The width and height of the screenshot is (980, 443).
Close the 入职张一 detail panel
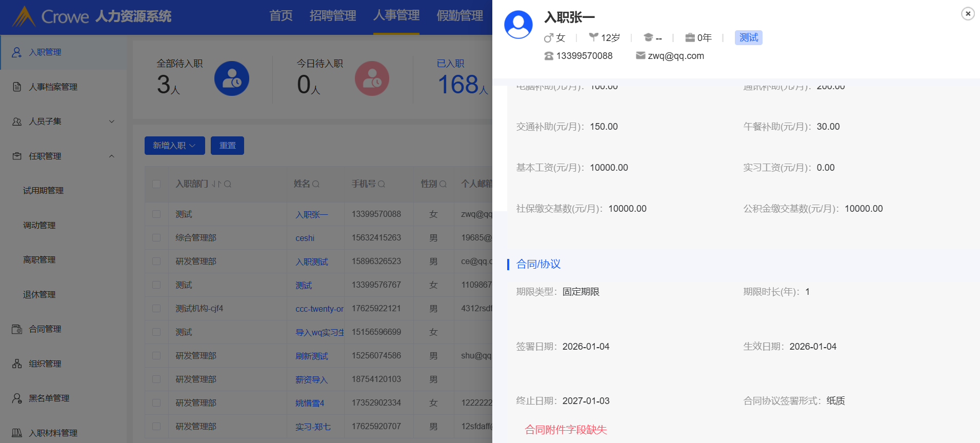[x=968, y=14]
